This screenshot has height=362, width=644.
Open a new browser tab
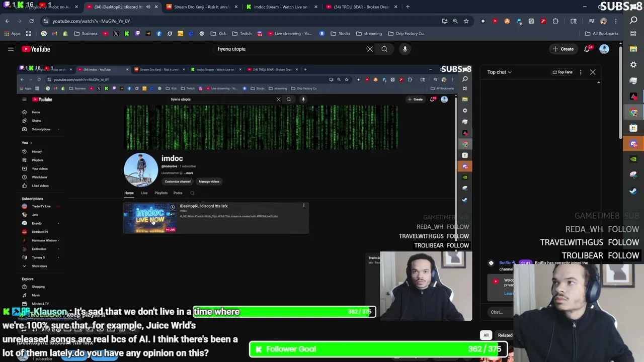[408, 7]
